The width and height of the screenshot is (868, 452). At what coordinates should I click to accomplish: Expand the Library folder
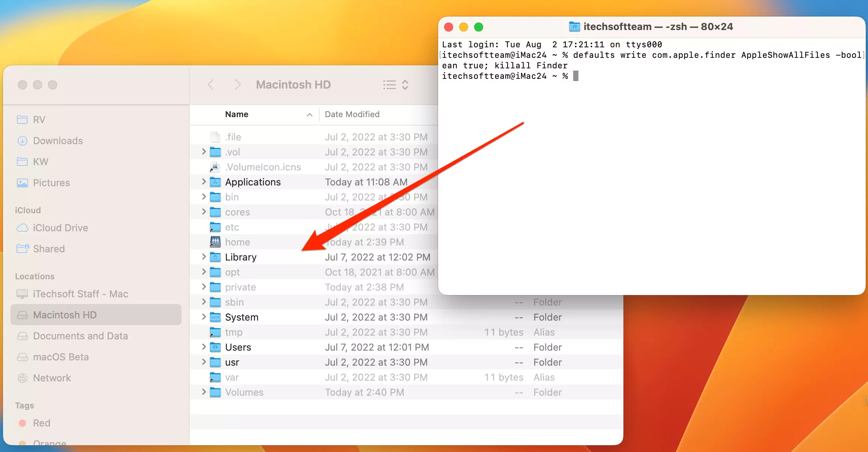tap(204, 257)
